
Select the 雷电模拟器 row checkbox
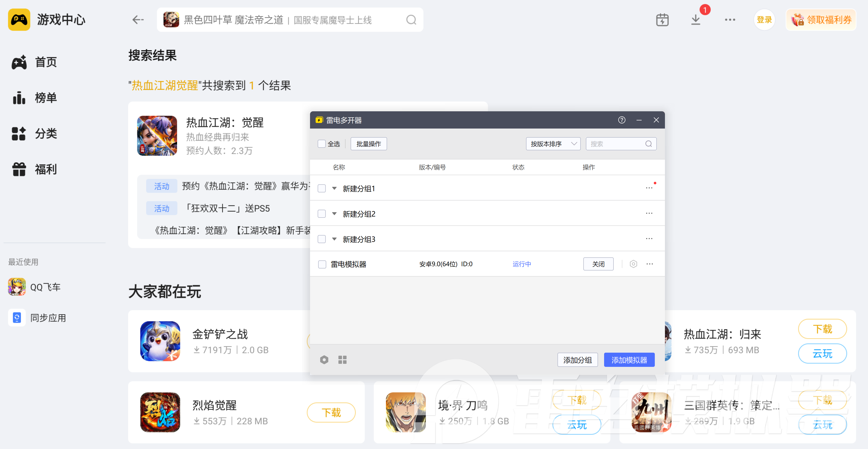click(x=322, y=264)
